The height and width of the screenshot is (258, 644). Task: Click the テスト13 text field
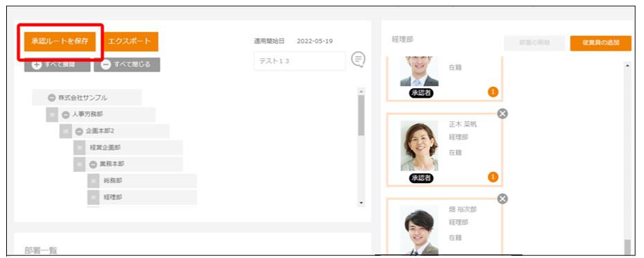(300, 61)
